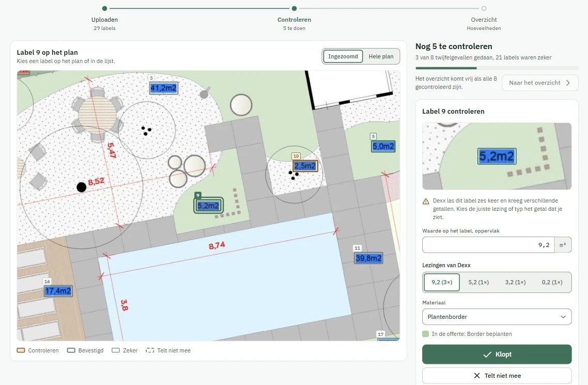The height and width of the screenshot is (385, 588).
Task: Click the label value input field
Action: pos(488,245)
